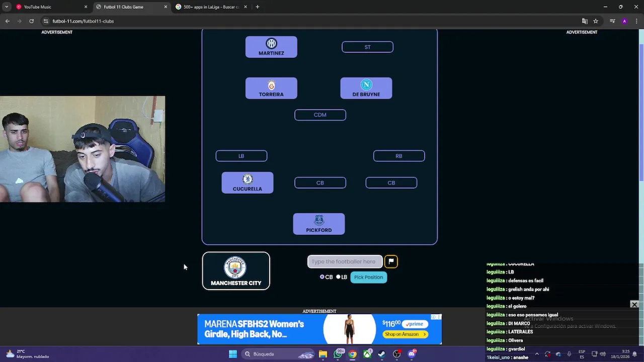644x362 pixels.
Task: Click the address bar URL
Action: (83, 21)
